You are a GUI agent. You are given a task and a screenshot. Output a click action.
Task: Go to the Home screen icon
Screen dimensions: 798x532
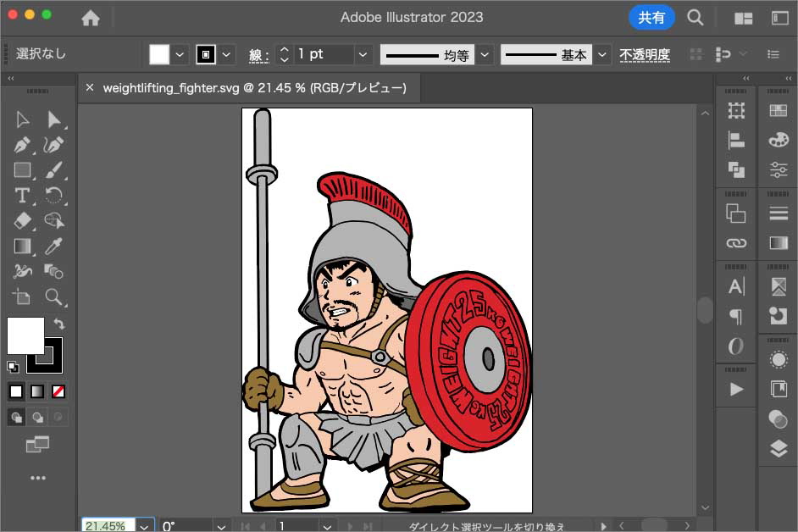90,18
